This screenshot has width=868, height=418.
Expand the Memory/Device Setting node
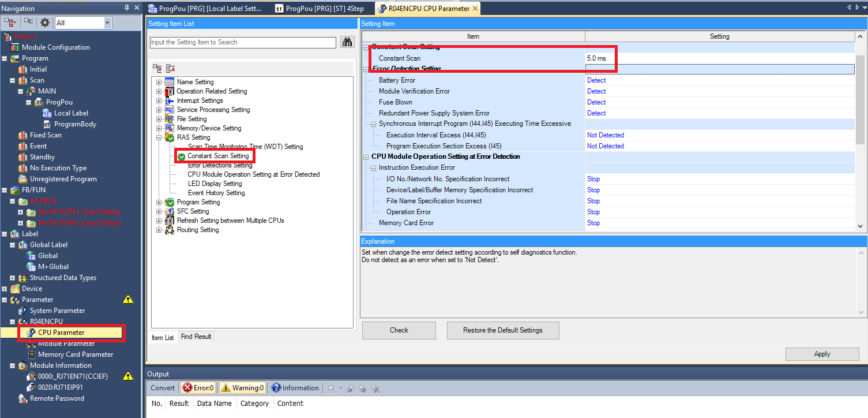click(x=159, y=128)
